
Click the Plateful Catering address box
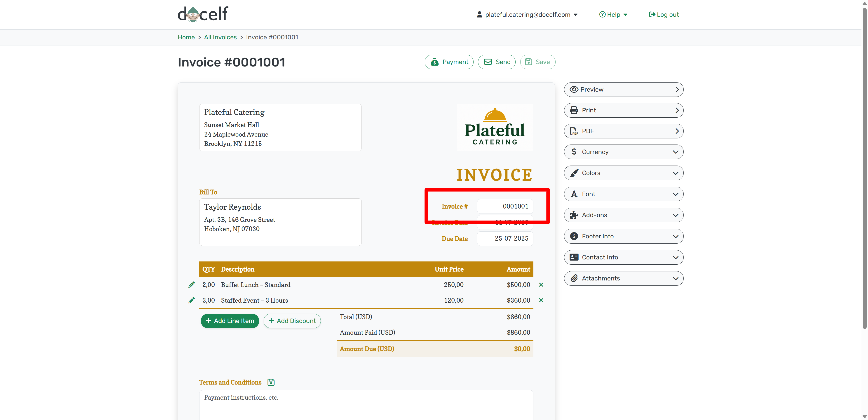(280, 127)
